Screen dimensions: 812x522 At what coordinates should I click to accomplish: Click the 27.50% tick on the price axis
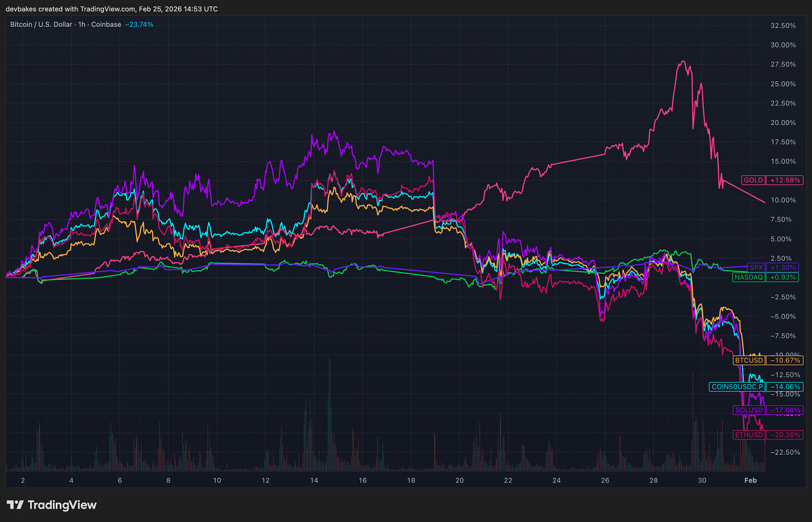tap(783, 65)
